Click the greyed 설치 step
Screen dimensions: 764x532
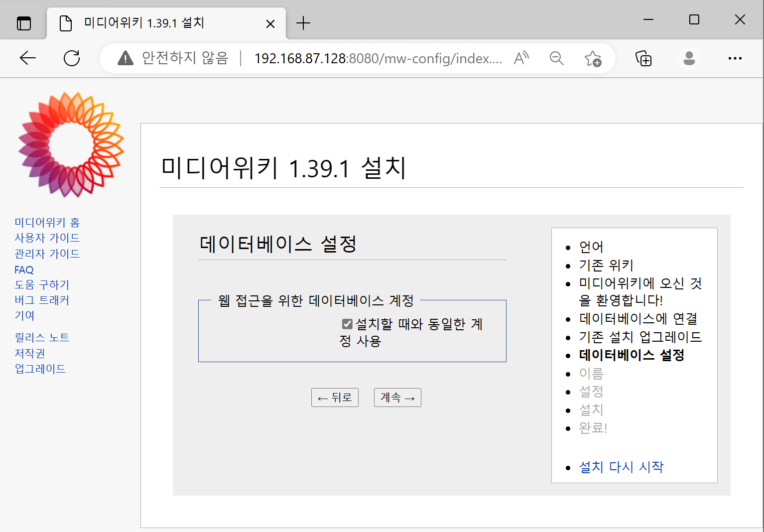591,410
